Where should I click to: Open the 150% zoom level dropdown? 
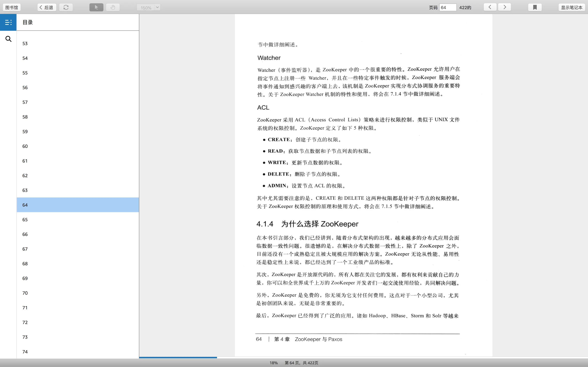tap(146, 8)
